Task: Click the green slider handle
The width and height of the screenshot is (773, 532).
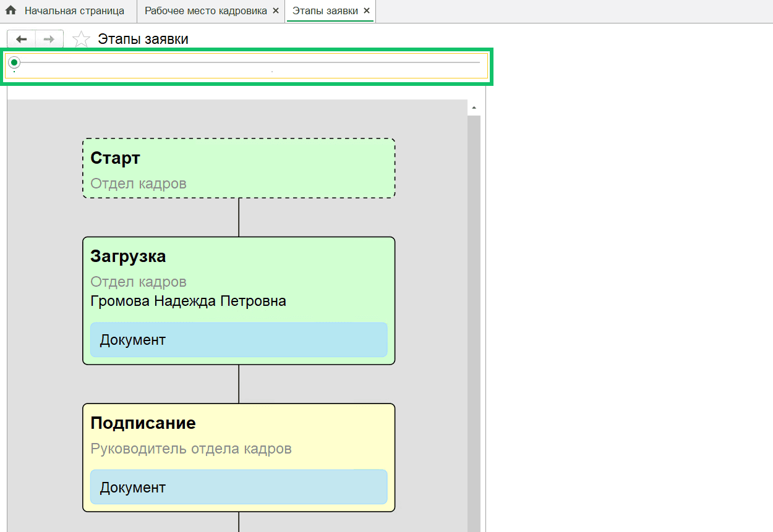Action: pos(14,62)
